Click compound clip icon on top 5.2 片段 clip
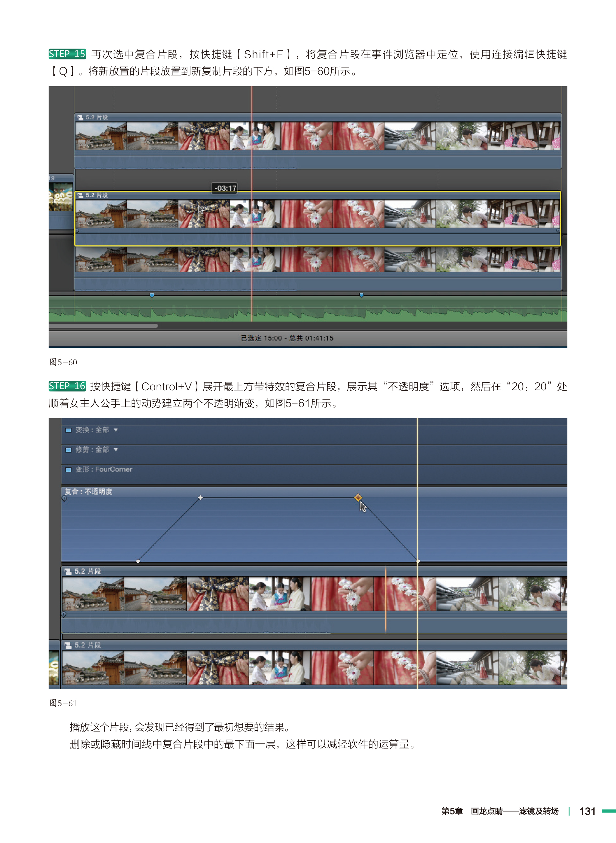Image resolution: width=616 pixels, height=843 pixels. (x=80, y=117)
